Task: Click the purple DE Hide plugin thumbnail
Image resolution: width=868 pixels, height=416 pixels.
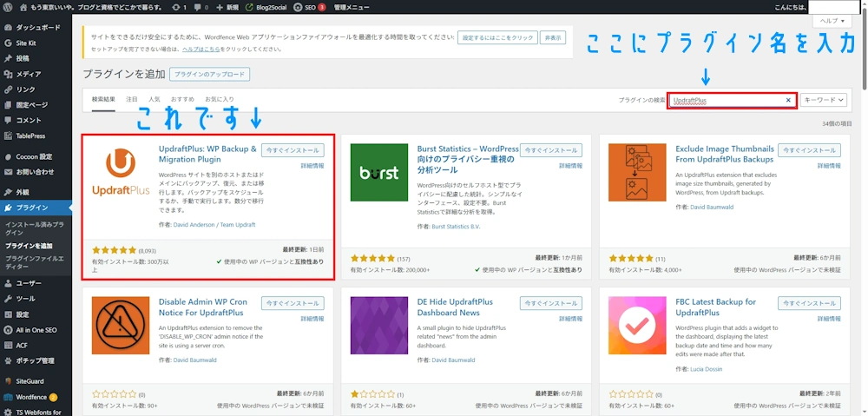Action: 379,326
